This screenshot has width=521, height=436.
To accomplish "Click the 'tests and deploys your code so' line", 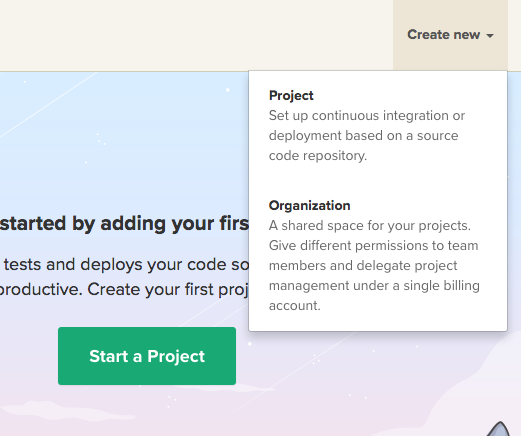I will (126, 265).
